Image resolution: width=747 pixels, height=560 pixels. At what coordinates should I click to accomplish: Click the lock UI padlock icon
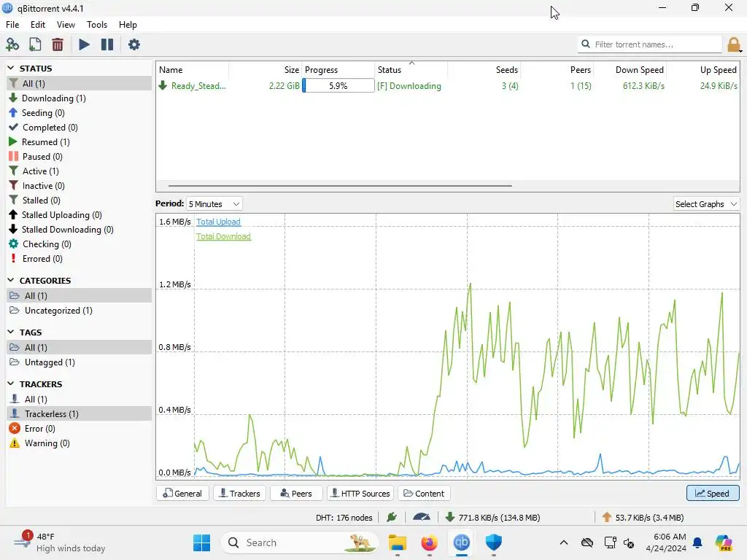point(734,44)
